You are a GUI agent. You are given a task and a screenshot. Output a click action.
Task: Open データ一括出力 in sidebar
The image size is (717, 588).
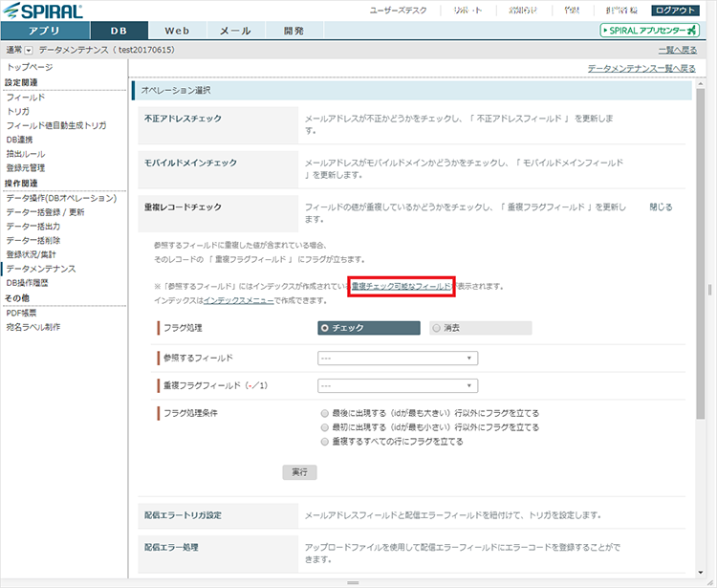[33, 227]
